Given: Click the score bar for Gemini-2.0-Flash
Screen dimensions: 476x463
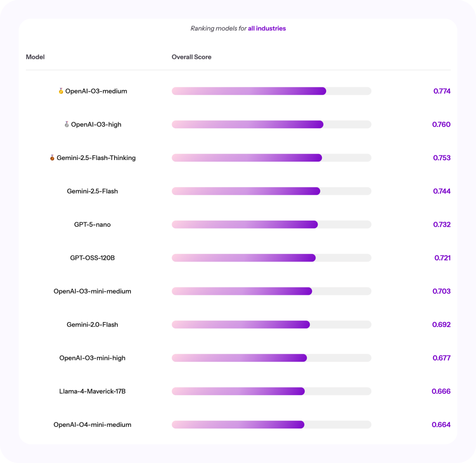Looking at the screenshot, I should [x=271, y=325].
